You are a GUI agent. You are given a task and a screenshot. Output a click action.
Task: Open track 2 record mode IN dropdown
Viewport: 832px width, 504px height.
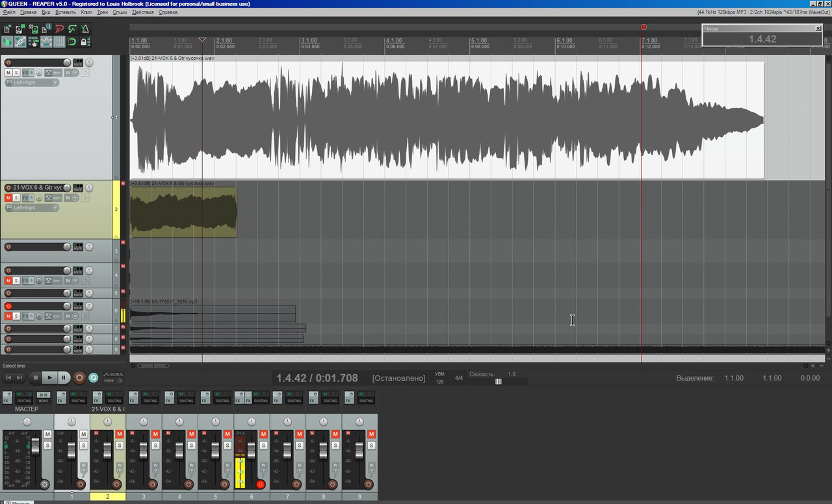tap(71, 197)
